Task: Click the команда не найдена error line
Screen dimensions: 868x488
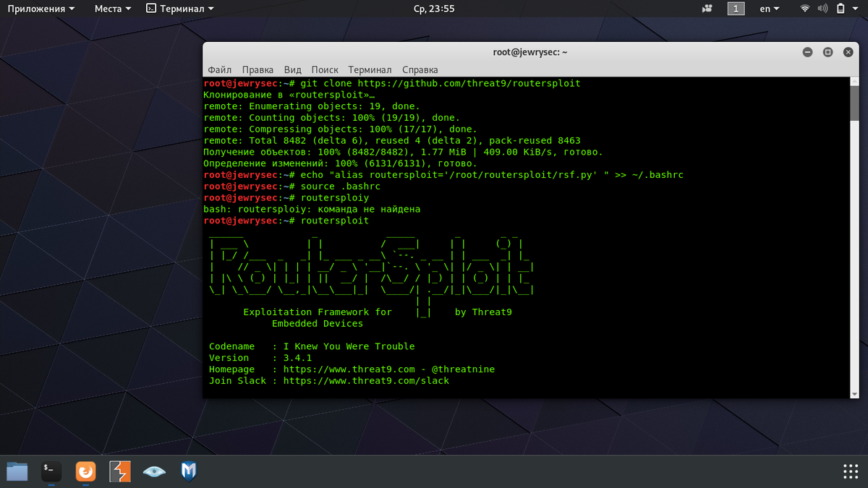Action: click(312, 209)
